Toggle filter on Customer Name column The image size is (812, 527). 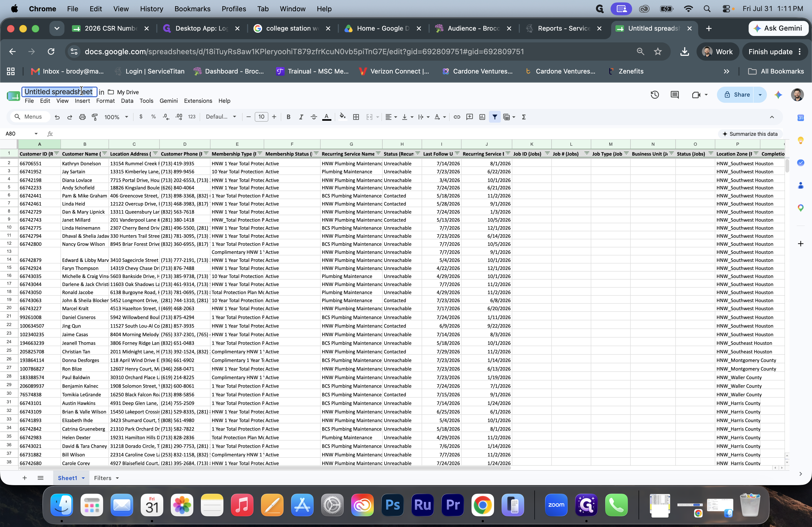[105, 154]
